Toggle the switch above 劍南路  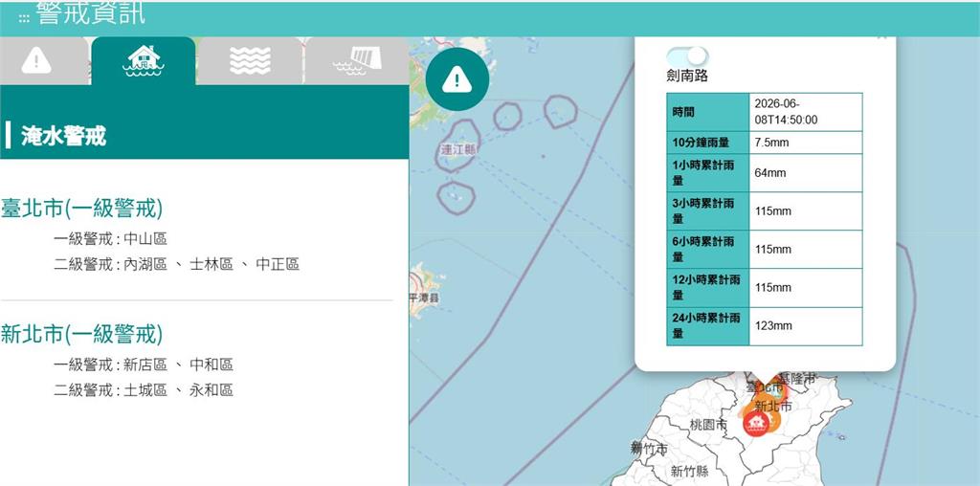(687, 56)
